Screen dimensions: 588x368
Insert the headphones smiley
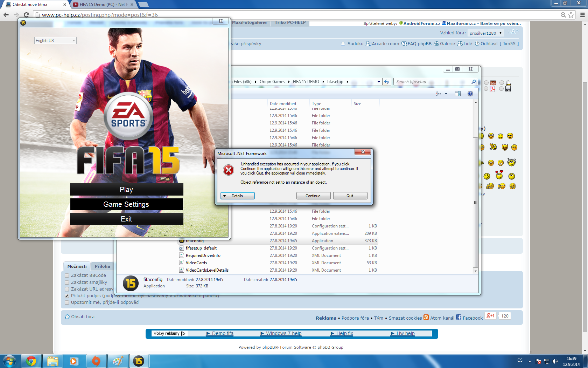point(512,162)
